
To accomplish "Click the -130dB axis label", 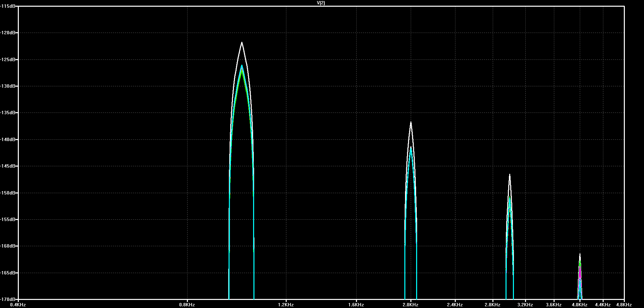I will point(8,86).
